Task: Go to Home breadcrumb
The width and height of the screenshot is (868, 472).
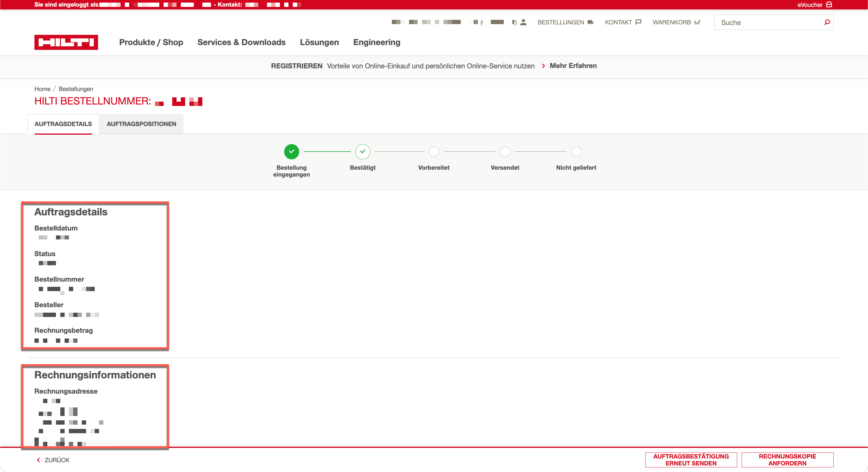Action: tap(42, 89)
